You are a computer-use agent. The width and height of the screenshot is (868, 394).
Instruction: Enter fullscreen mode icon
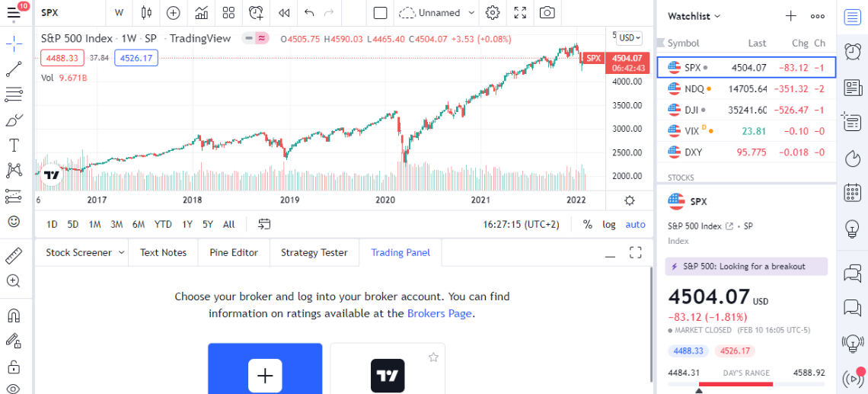tap(520, 12)
